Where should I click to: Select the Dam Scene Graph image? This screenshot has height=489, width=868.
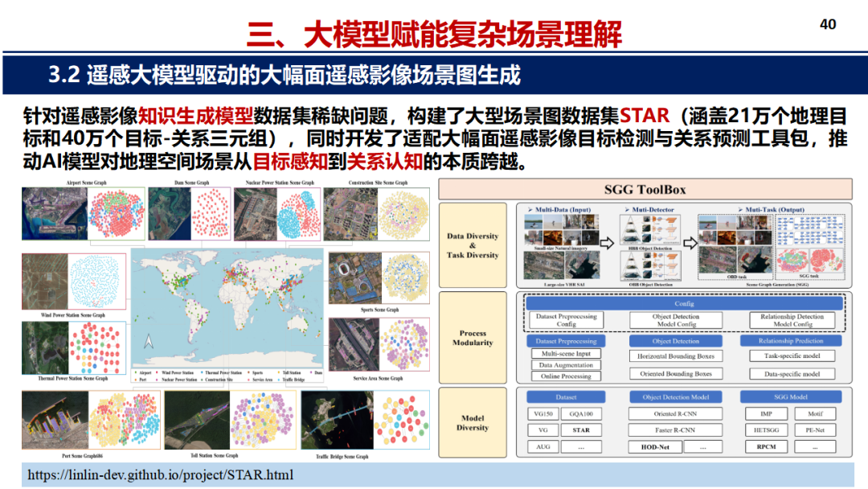190,213
